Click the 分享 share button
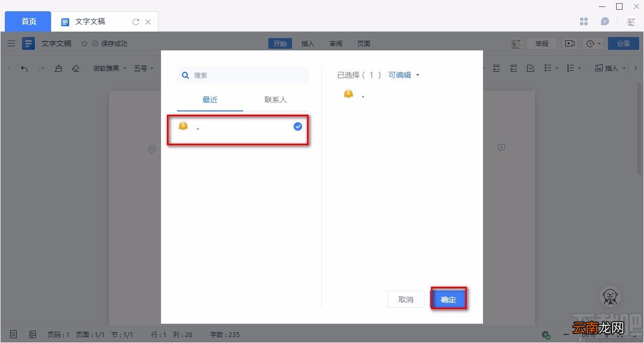The width and height of the screenshot is (644, 343). point(623,43)
